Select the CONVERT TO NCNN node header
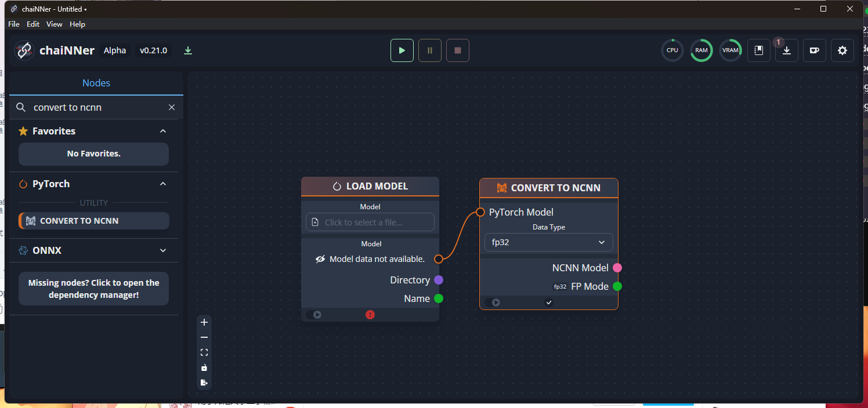Screen dimensions: 868x408 point(549,188)
